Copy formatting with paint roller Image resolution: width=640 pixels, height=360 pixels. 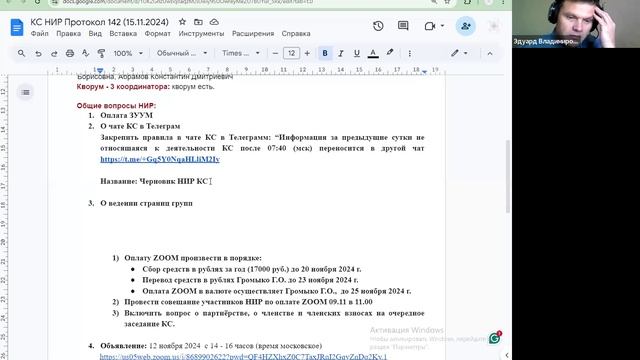point(101,53)
